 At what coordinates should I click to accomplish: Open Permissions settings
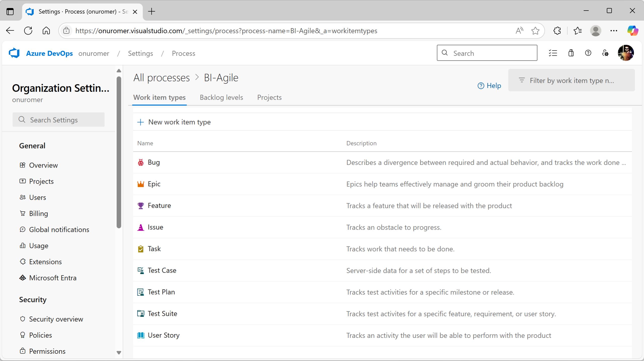click(47, 351)
